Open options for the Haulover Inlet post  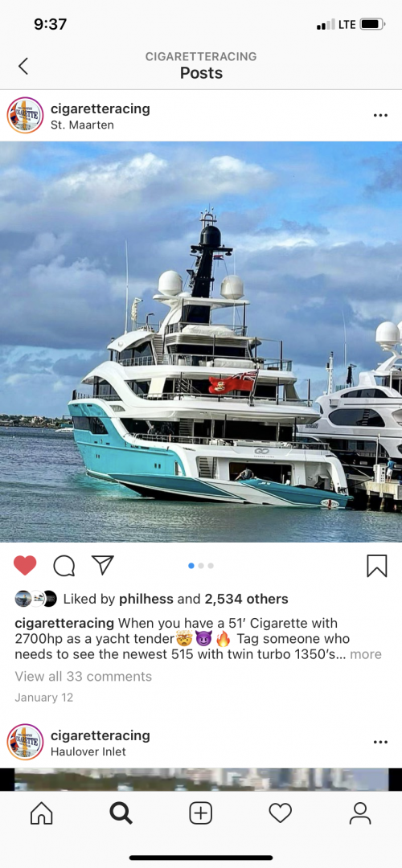[x=380, y=742]
